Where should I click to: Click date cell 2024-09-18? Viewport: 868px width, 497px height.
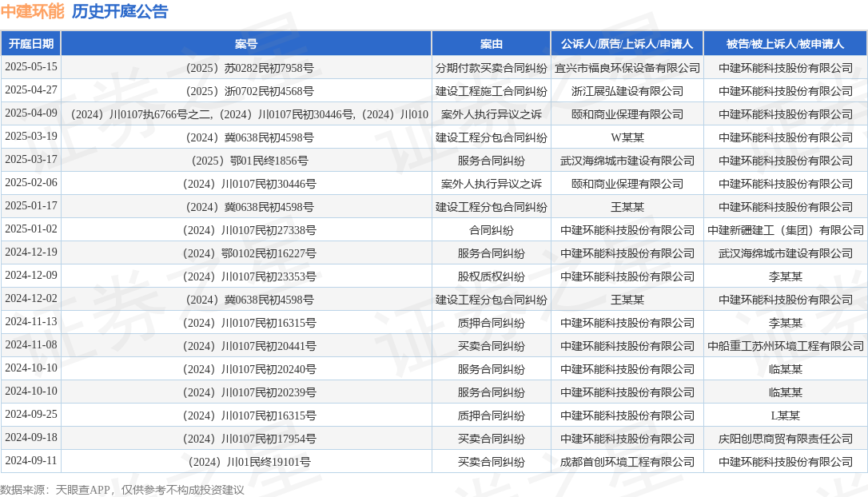point(31,439)
